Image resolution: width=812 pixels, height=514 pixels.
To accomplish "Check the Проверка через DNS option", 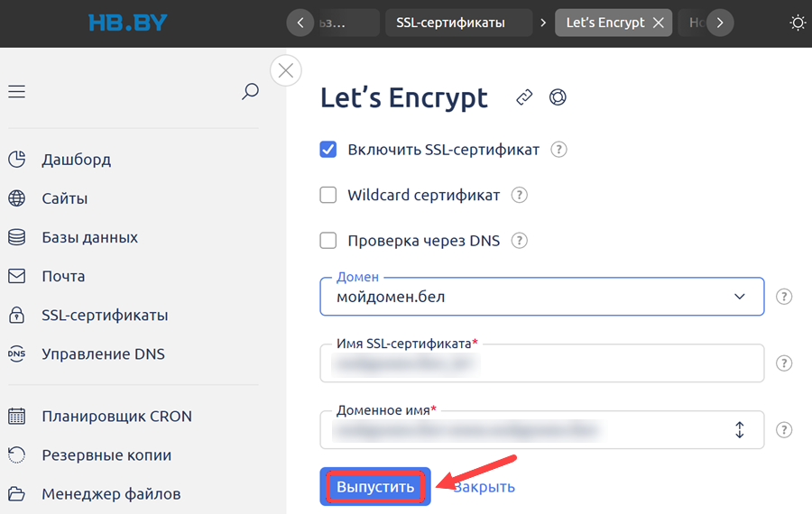I will tap(328, 241).
